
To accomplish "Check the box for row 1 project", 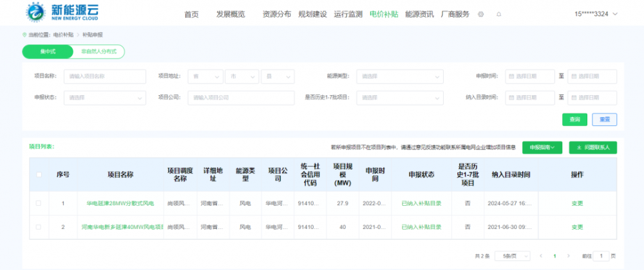I will pyautogui.click(x=39, y=203).
